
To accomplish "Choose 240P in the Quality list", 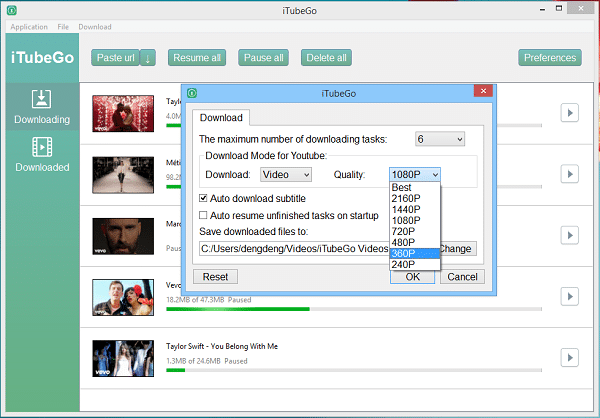I will (x=415, y=264).
